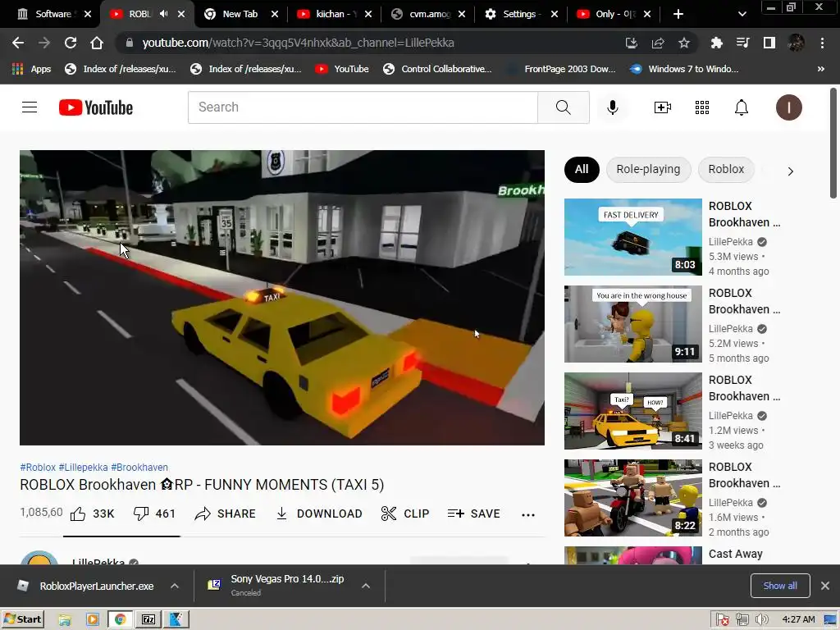Open the 8:22 motorcycle video thumbnail

(632, 498)
